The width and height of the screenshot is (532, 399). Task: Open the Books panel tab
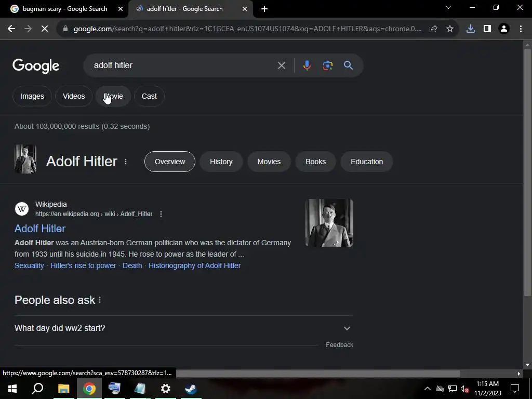tap(315, 162)
